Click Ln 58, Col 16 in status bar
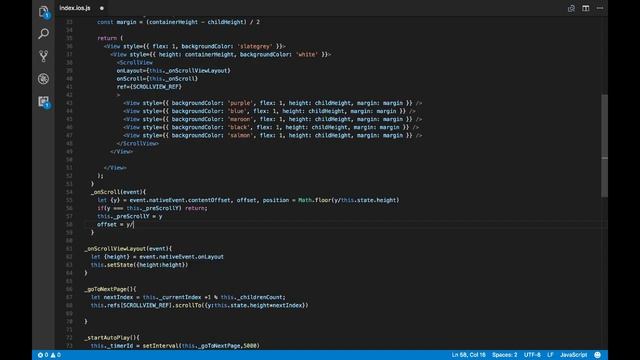640x360 pixels. click(468, 355)
